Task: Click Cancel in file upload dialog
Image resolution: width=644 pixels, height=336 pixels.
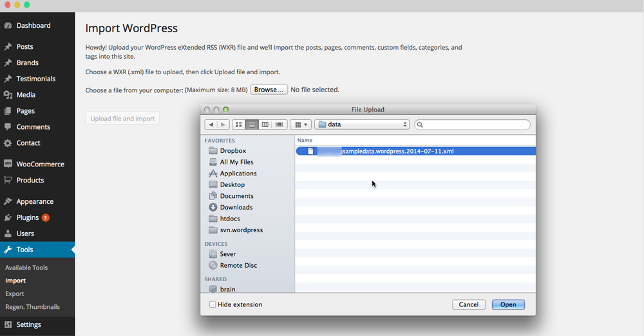Action: [468, 304]
